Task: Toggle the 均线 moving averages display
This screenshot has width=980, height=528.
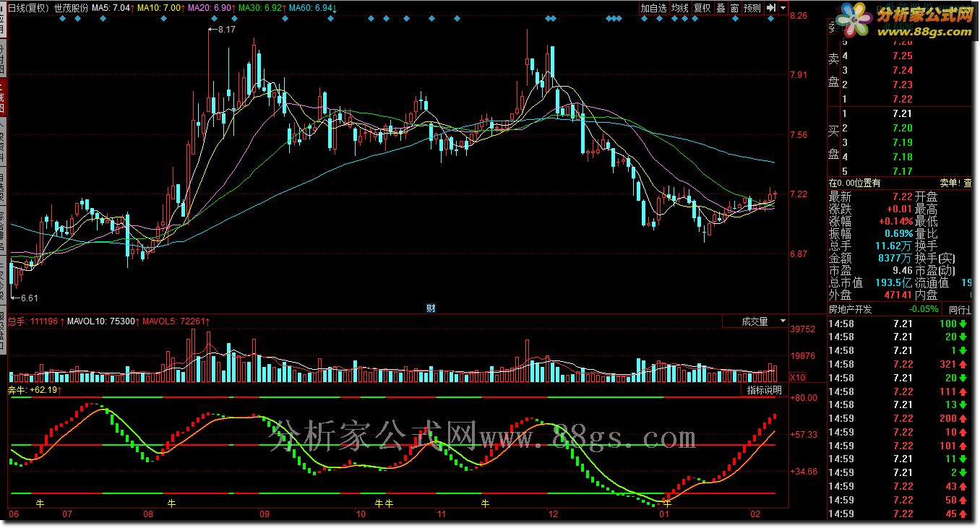Action: [680, 8]
